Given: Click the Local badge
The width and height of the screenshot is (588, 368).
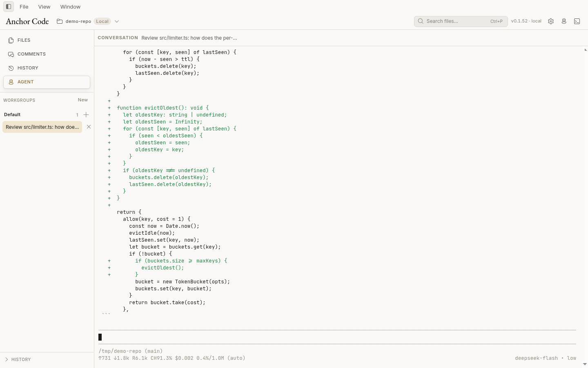Looking at the screenshot, I should 102,21.
